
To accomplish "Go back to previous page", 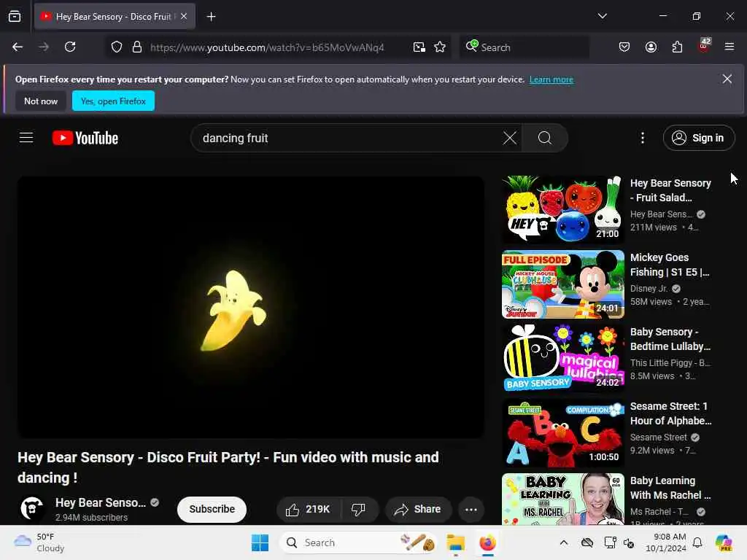I will click(x=18, y=47).
